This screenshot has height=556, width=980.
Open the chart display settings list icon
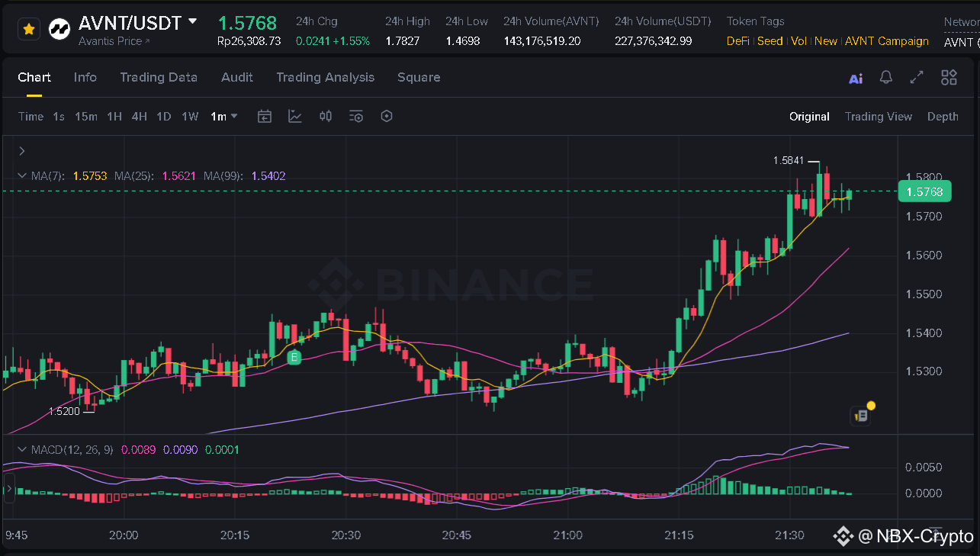[x=356, y=117]
